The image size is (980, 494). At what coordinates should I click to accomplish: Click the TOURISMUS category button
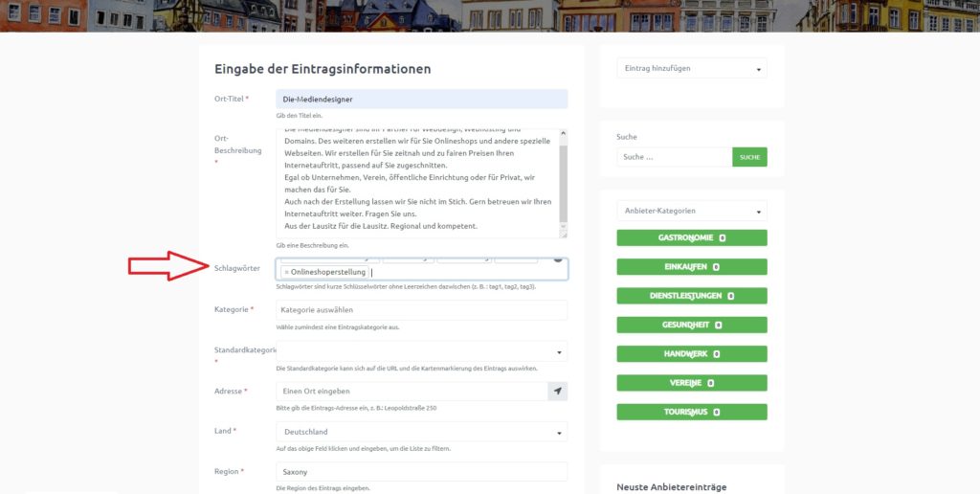click(x=691, y=412)
